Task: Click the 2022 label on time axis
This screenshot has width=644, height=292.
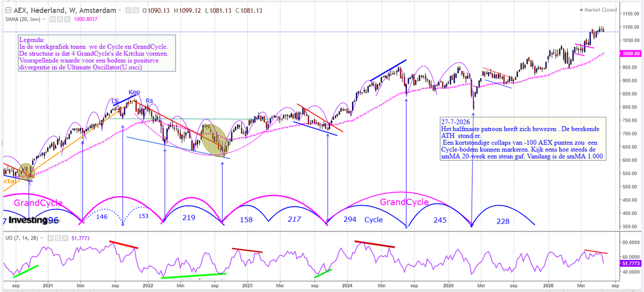Action: pyautogui.click(x=149, y=287)
